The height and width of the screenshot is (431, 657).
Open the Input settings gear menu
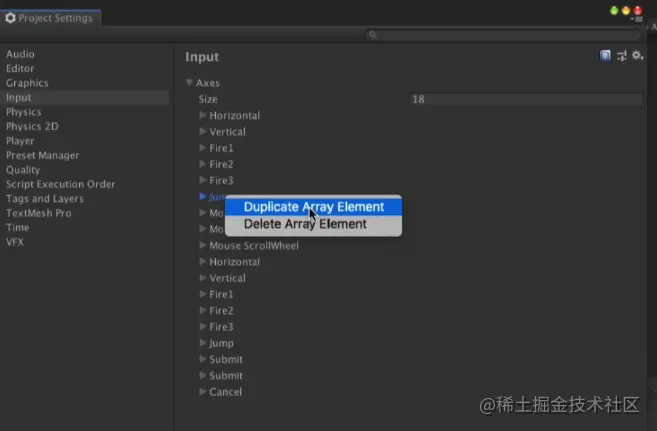coord(637,55)
